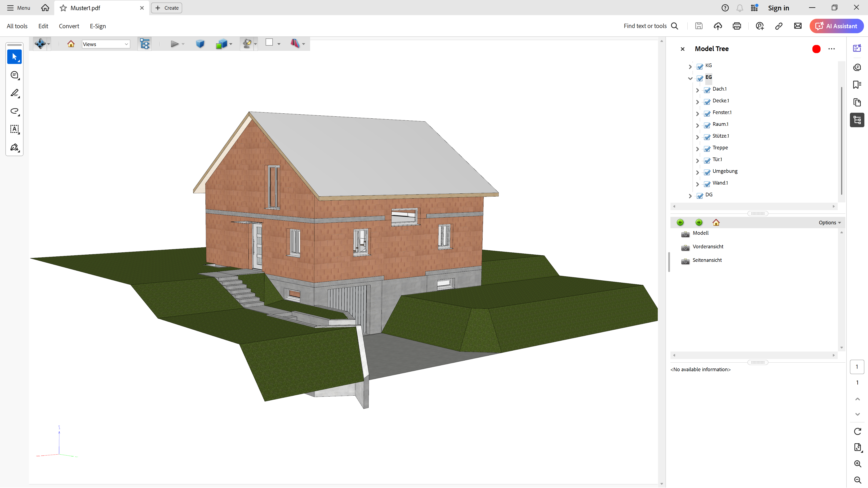Expand the Fenster.1 tree node
Screen dimensions: 868x488
pyautogui.click(x=698, y=113)
